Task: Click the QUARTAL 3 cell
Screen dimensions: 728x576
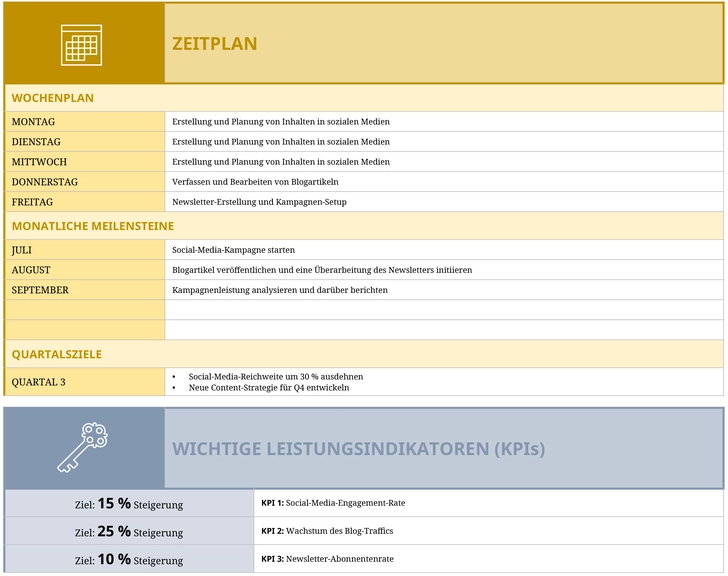Action: tap(84, 382)
